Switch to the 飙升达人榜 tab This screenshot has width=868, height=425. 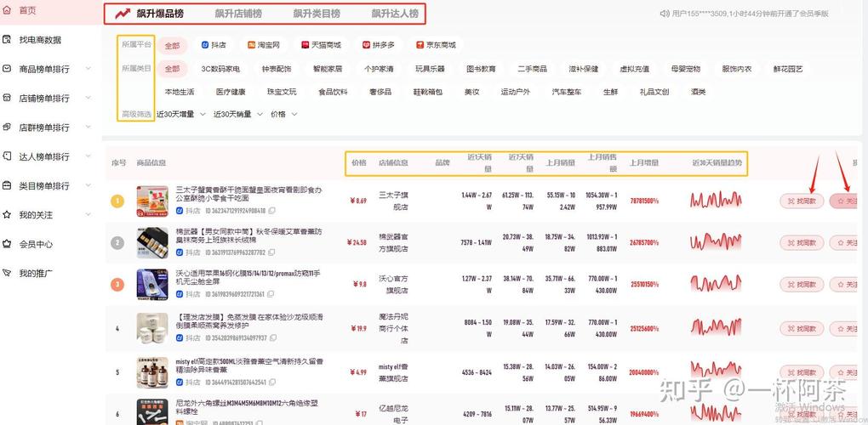[395, 14]
